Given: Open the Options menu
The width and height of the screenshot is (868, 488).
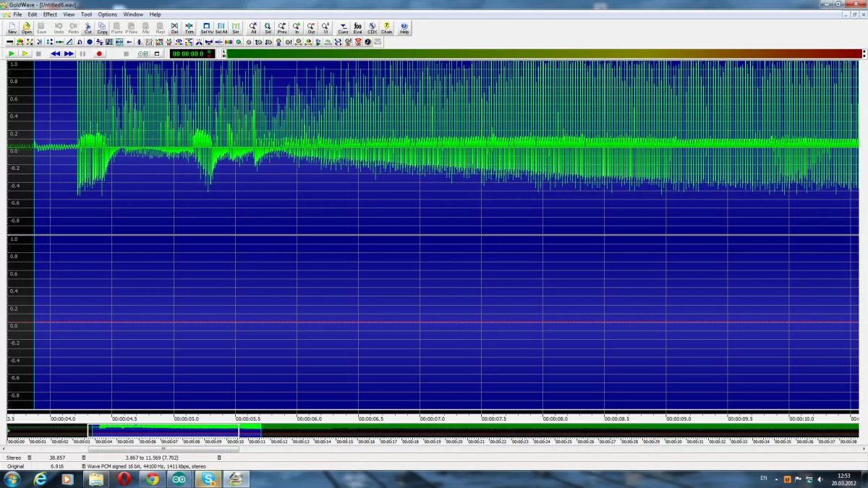Looking at the screenshot, I should tap(107, 14).
